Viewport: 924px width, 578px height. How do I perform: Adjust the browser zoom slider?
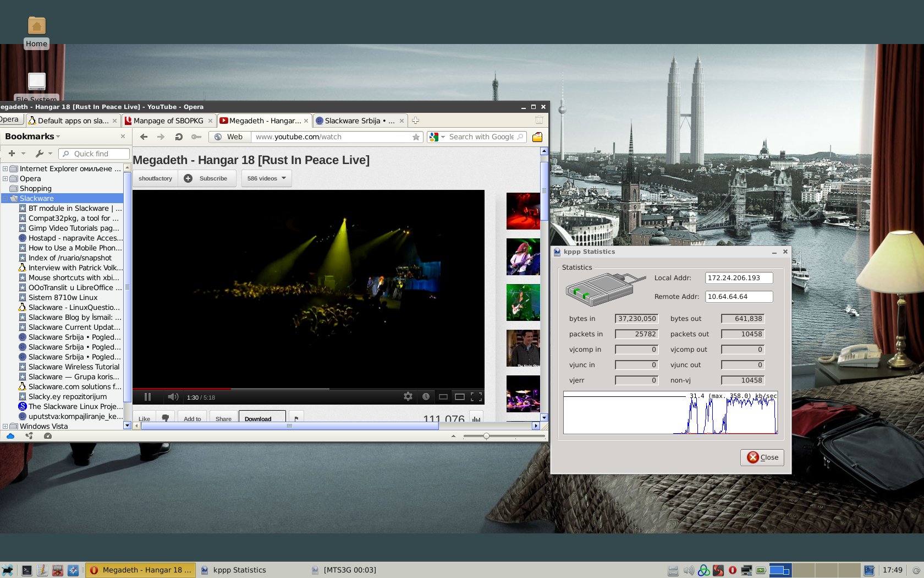click(x=486, y=436)
